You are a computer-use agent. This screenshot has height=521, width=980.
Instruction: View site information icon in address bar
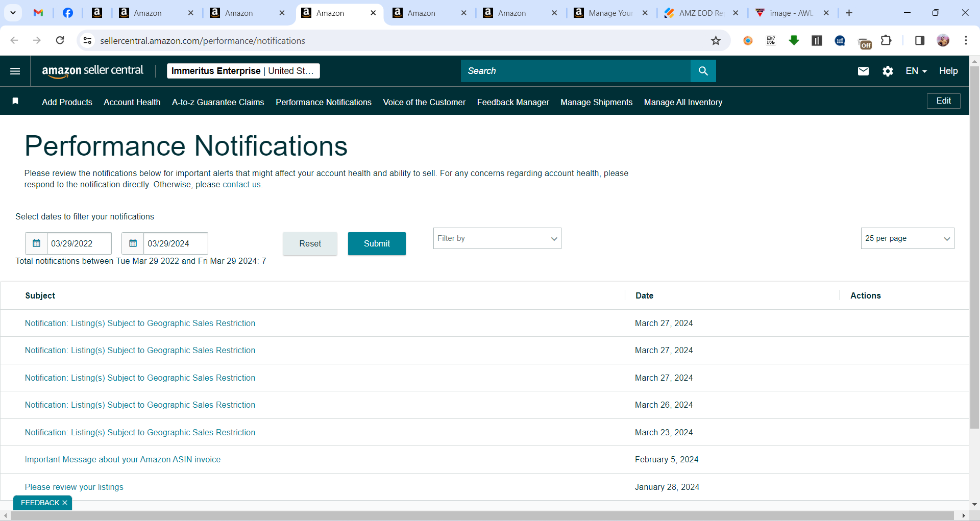88,41
